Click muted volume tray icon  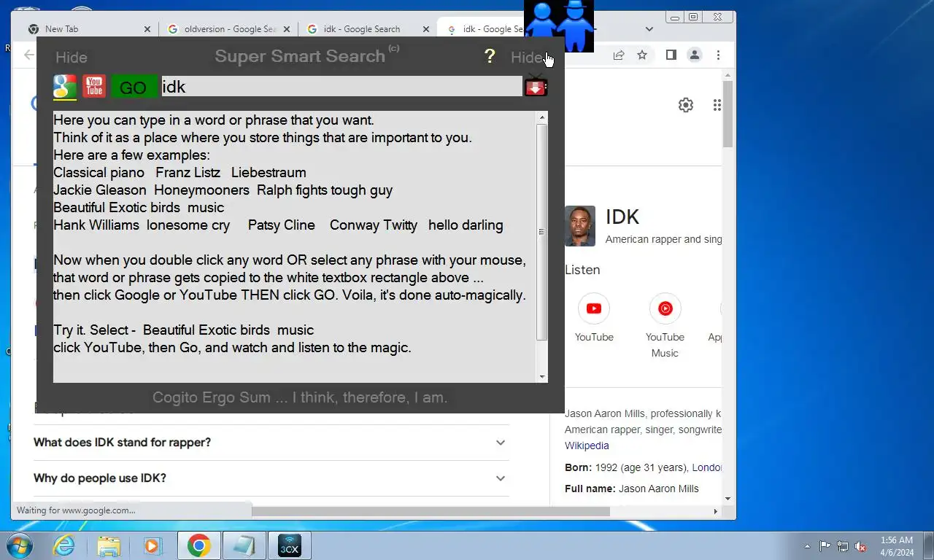point(861,546)
